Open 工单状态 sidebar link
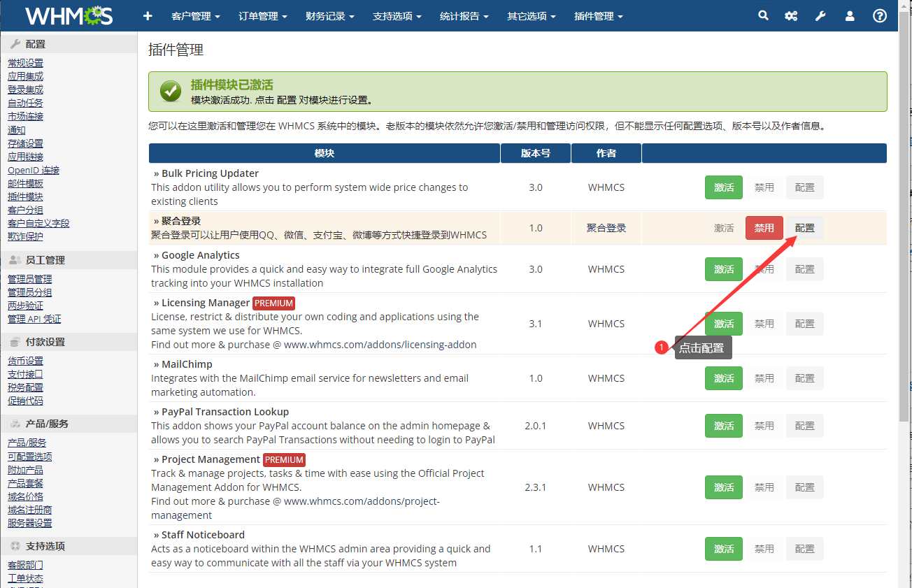Viewport: 912px width, 588px height. click(25, 578)
